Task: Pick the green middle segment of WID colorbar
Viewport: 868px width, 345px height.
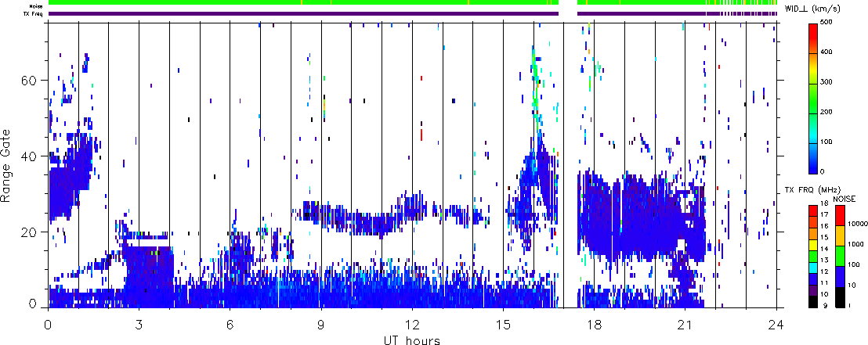Action: 813,99
